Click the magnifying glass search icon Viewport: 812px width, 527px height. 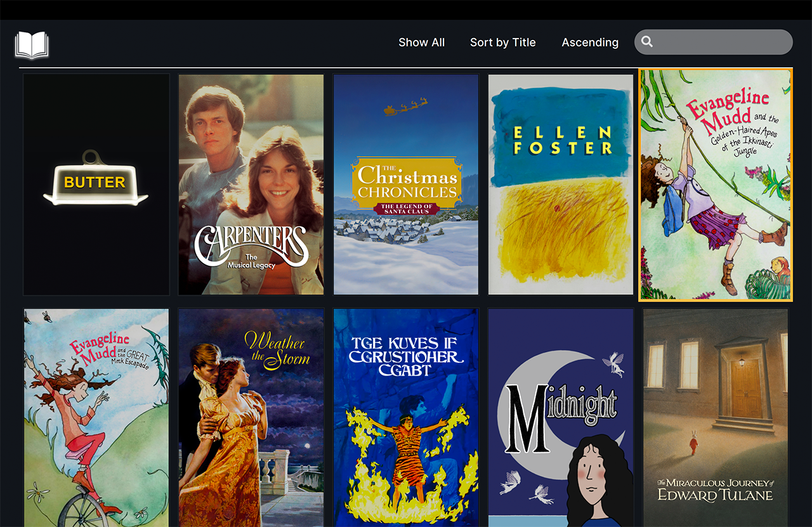click(647, 42)
